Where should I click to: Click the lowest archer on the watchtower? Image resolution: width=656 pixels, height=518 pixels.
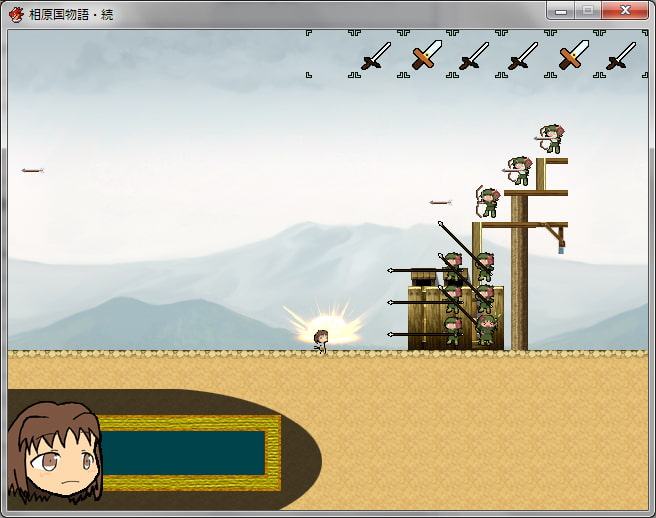(487, 203)
